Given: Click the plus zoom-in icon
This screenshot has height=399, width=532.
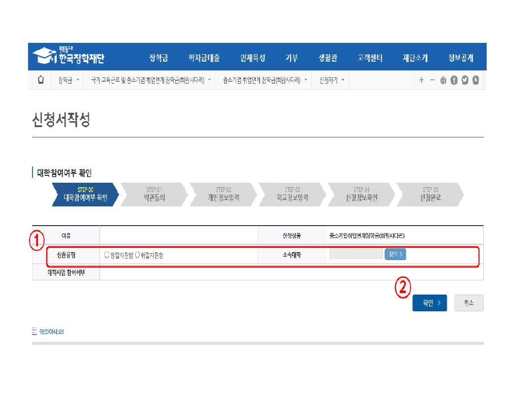Looking at the screenshot, I should coord(421,80).
